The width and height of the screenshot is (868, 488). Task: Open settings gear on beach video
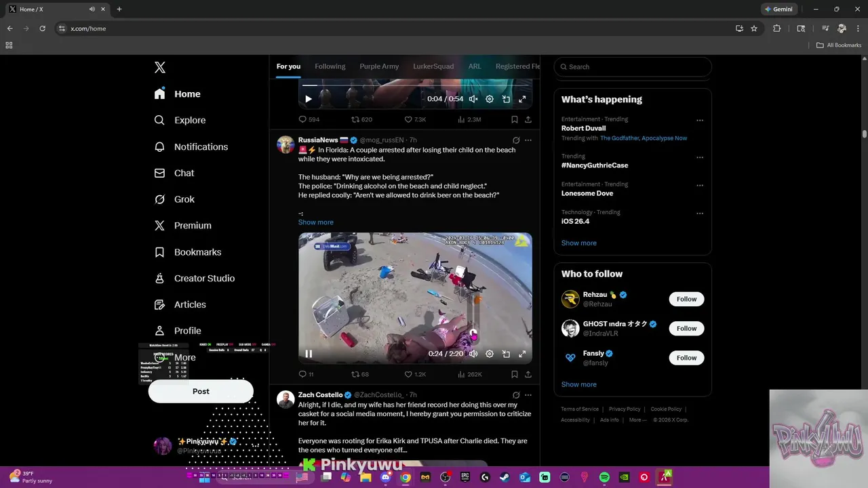(x=490, y=354)
